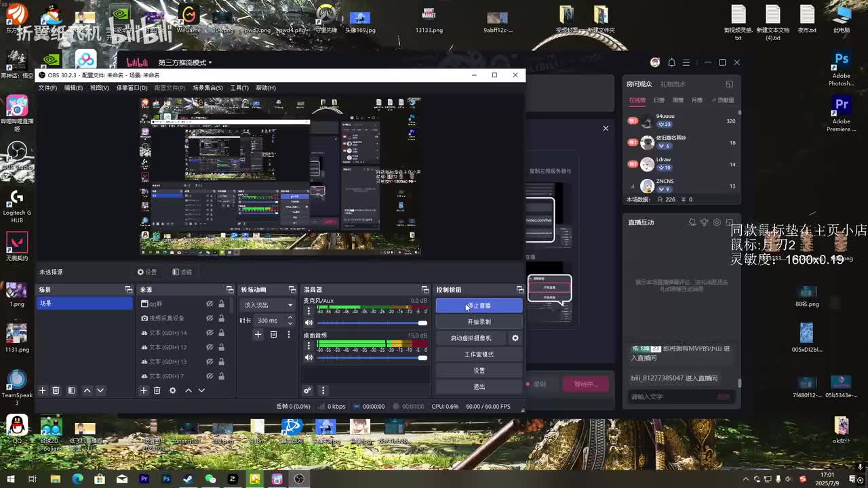Screen dimensions: 868x488
Task: Open 设置 from OBS controls panel
Action: click(x=479, y=371)
